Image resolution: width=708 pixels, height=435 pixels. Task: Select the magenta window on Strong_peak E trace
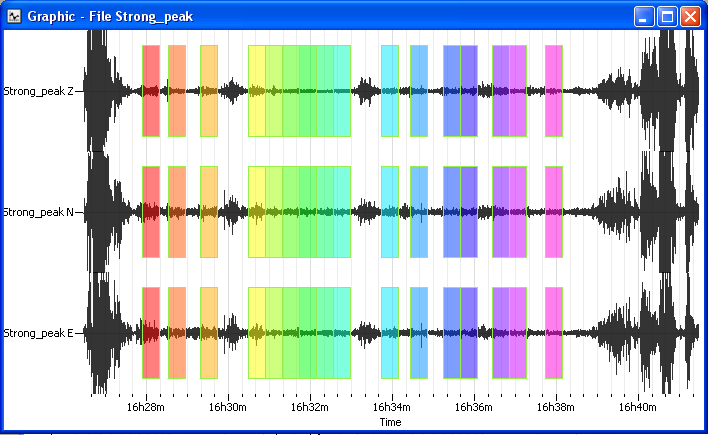coord(554,333)
